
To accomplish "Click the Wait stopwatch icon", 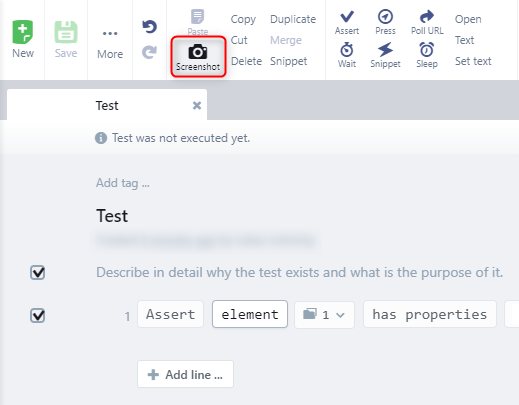I will coord(347,50).
